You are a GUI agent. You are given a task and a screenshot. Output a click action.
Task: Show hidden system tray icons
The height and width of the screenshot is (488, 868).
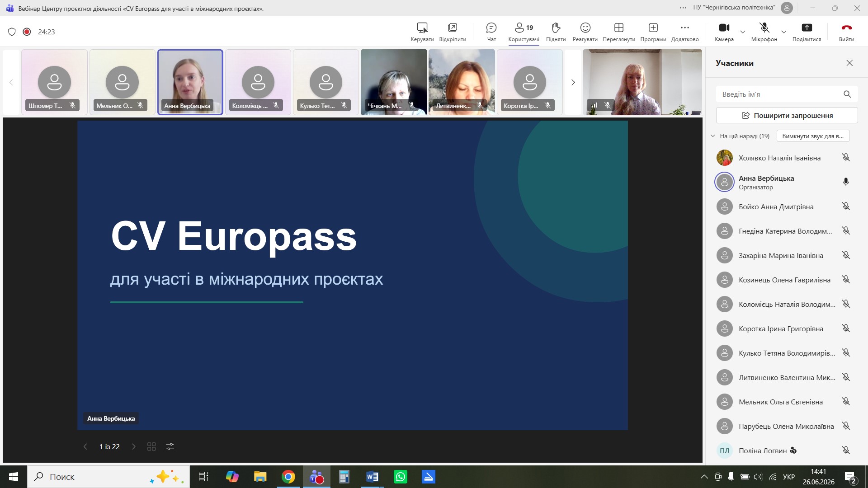pos(704,477)
